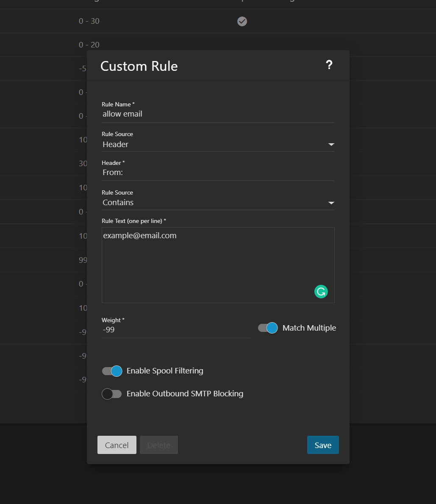Screen dimensions: 436x504
Task: Click the green Grammarly icon in Rule Text
Action: pyautogui.click(x=321, y=292)
